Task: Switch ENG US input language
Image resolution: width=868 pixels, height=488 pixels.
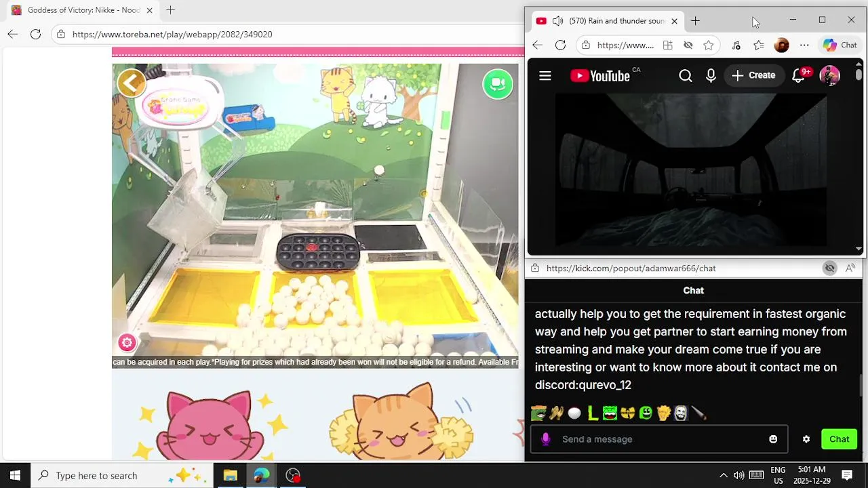Action: (x=778, y=475)
